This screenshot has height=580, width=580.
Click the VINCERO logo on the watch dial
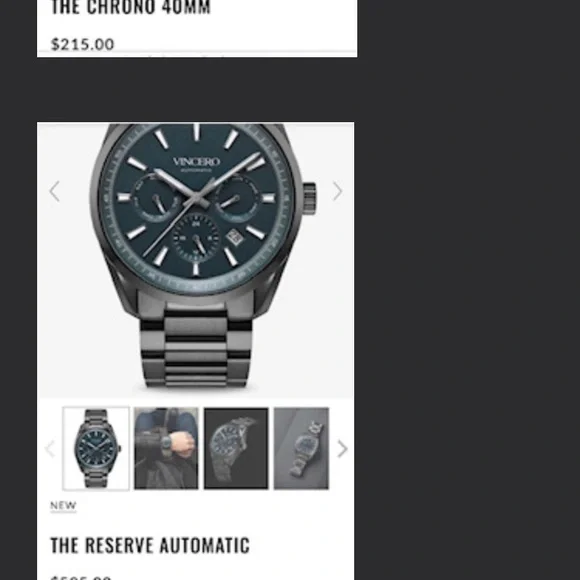[196, 162]
